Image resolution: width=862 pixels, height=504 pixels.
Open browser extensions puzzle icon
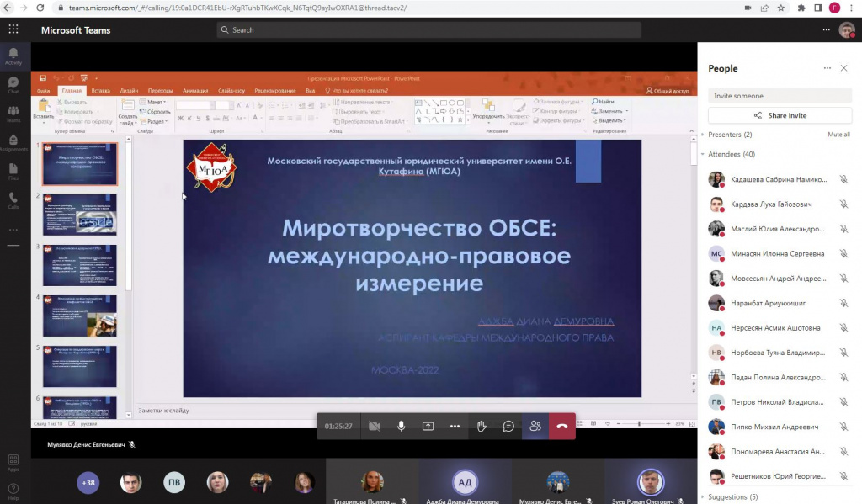point(801,8)
